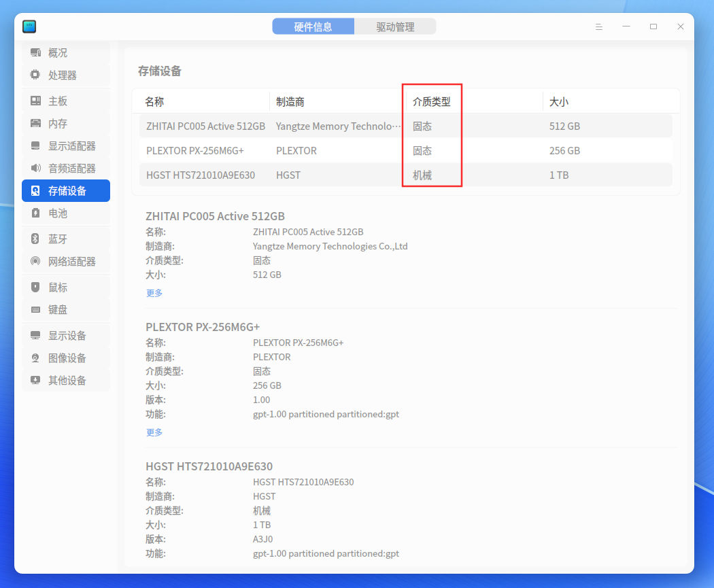The image size is (714, 588).
Task: Click the 键盘 sidebar label
Action: tap(58, 310)
